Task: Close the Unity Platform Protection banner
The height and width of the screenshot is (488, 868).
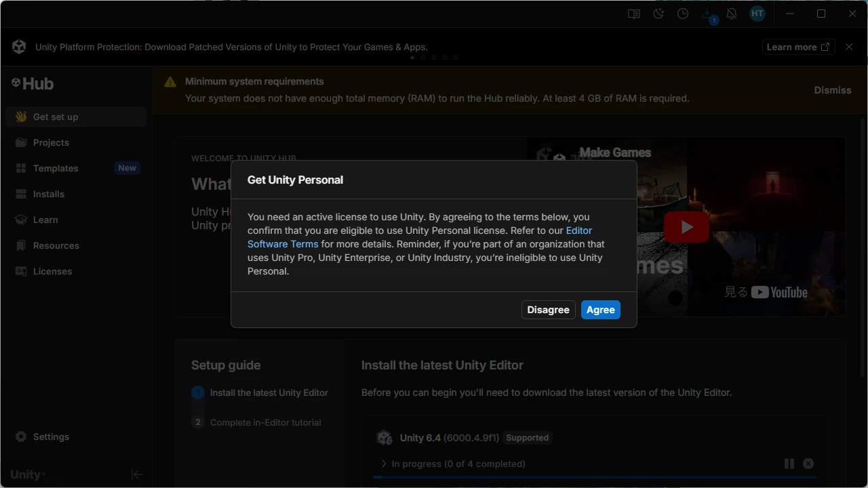Action: (x=849, y=47)
